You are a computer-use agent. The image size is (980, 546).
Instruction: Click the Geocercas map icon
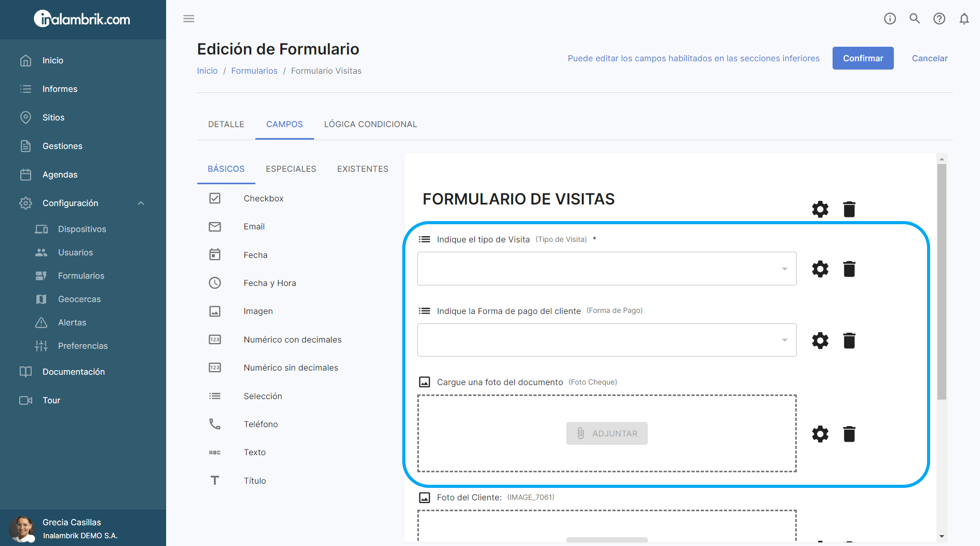tap(42, 299)
